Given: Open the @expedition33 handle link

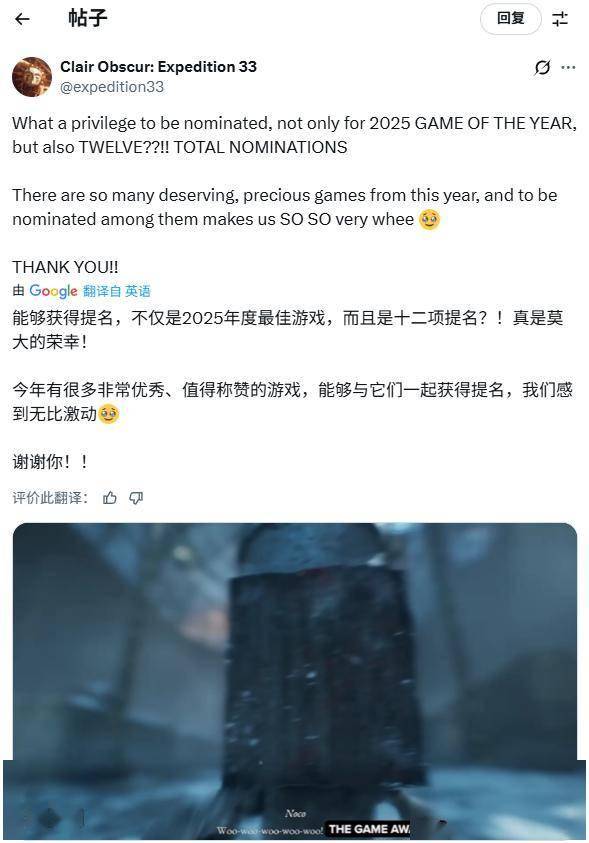Looking at the screenshot, I should coord(112,87).
